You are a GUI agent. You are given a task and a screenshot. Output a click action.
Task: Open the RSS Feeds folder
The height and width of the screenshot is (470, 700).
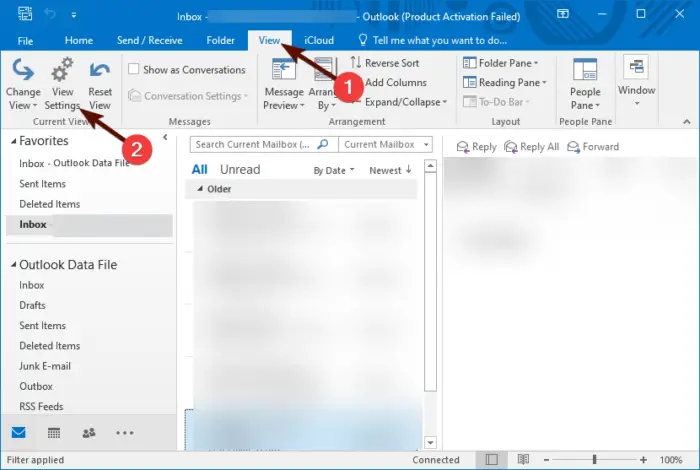[x=41, y=406]
